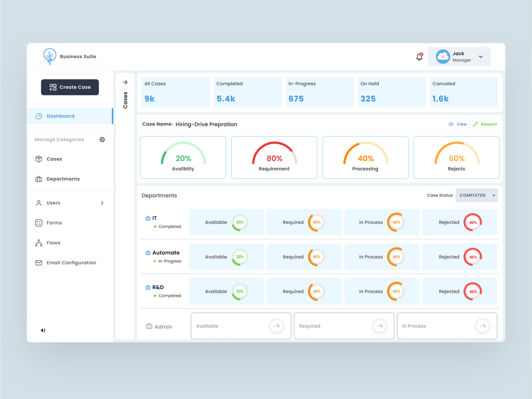Expand the Users submenu chevron
Image resolution: width=532 pixels, height=399 pixels.
point(102,203)
